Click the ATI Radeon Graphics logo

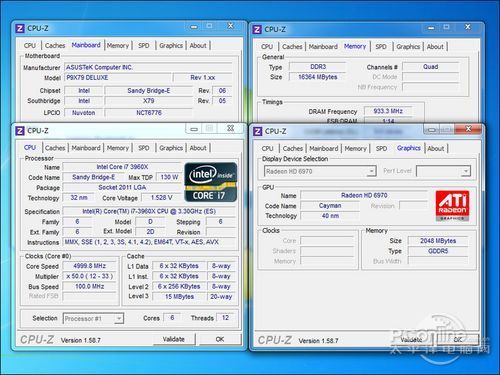(x=452, y=205)
